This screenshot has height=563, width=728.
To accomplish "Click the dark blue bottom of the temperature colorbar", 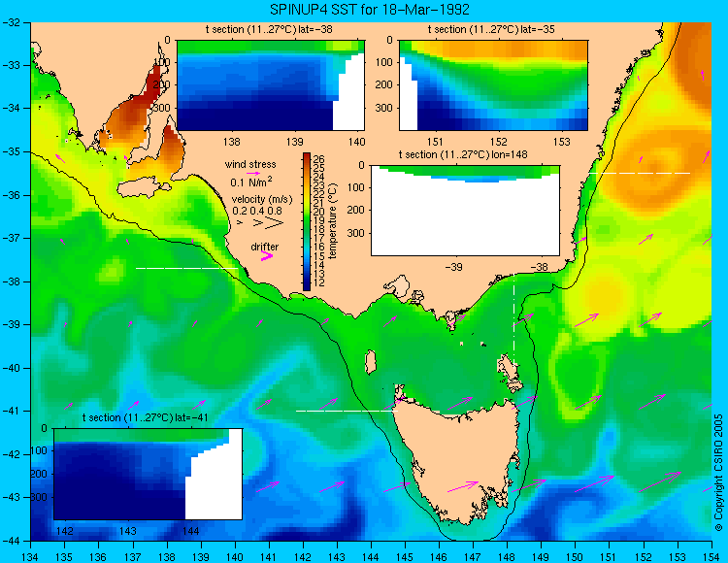I will coord(307,286).
